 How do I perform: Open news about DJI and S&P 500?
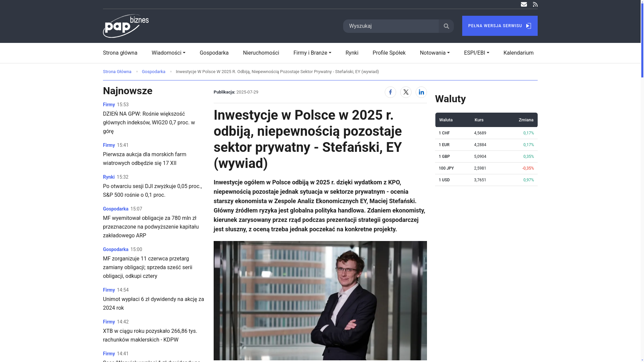coord(152,191)
